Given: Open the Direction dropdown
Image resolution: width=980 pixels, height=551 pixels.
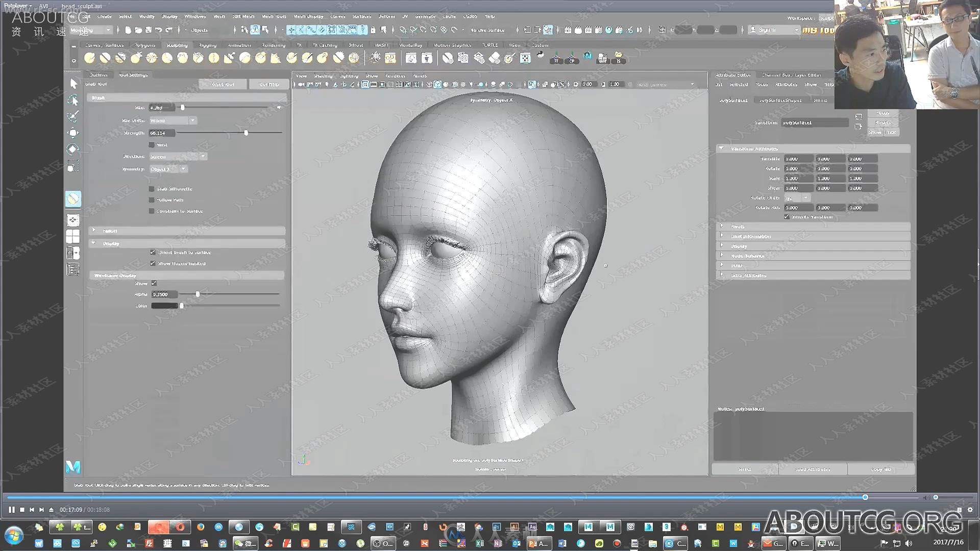Looking at the screenshot, I should [178, 156].
